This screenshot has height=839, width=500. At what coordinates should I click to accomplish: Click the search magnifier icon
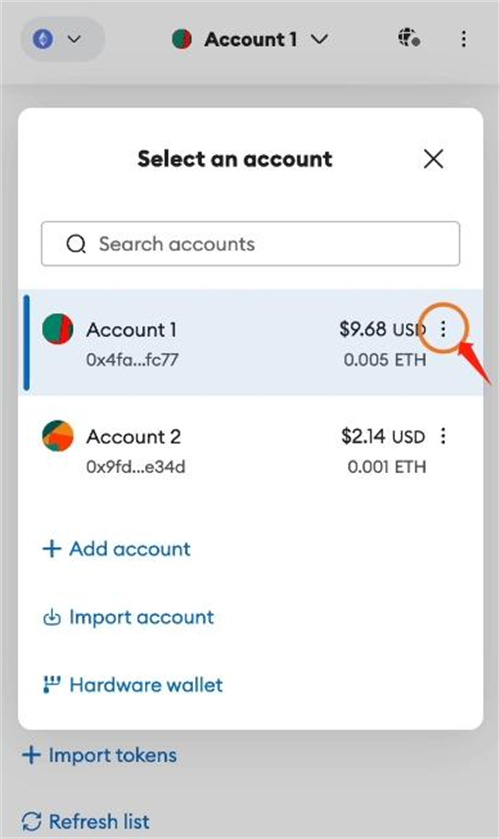pos(76,244)
